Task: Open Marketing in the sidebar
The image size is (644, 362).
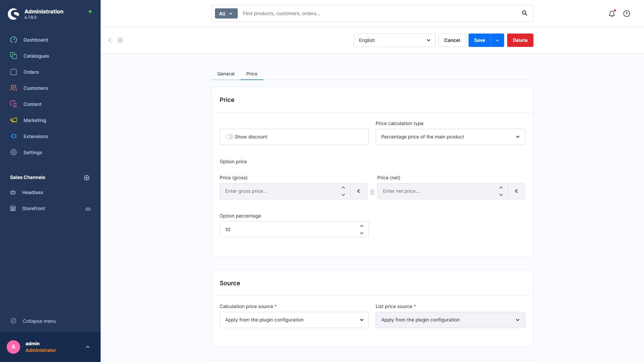Action: pyautogui.click(x=35, y=120)
